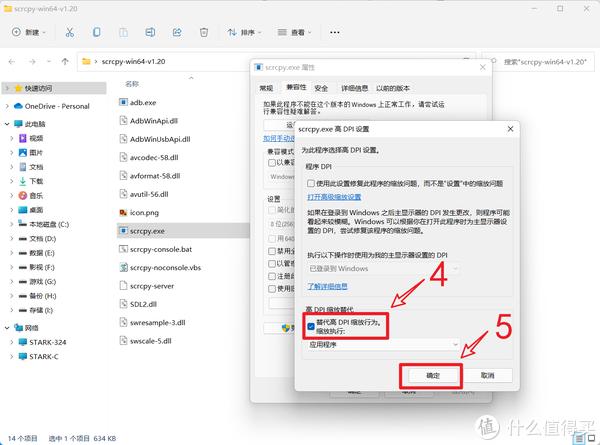Open the 排序 (Sort) dropdown
This screenshot has width=600, height=445.
coord(244,33)
